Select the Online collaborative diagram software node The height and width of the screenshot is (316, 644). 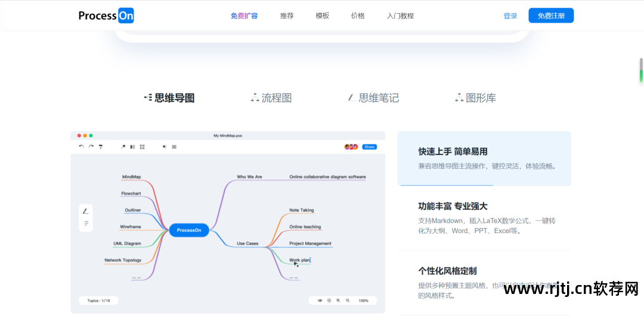[x=327, y=176]
